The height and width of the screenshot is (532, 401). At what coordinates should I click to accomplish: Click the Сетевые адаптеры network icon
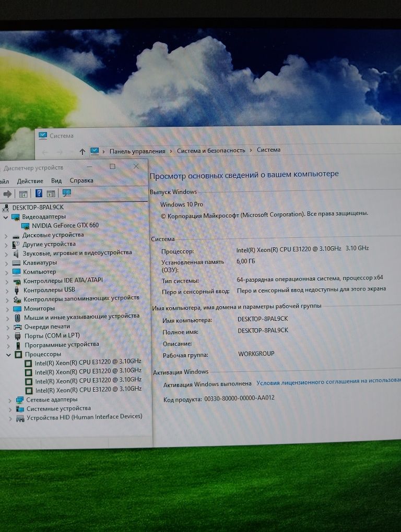click(x=20, y=400)
